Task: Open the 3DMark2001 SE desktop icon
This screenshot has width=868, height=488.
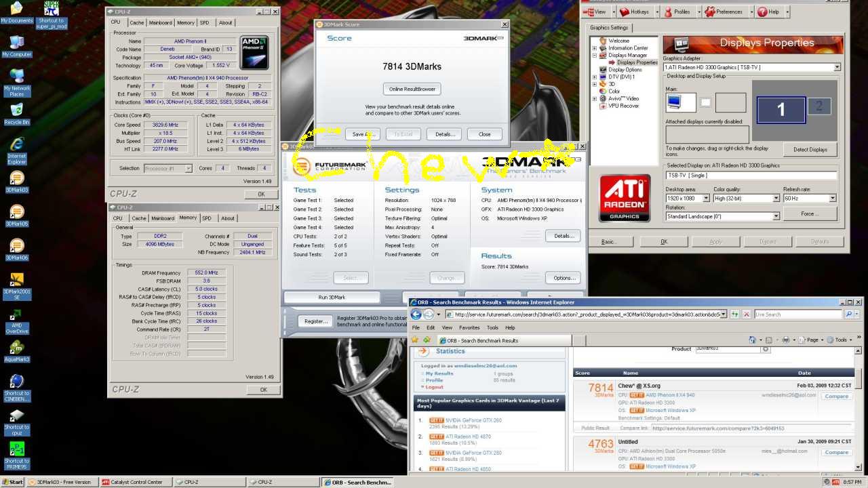Action: click(x=17, y=286)
